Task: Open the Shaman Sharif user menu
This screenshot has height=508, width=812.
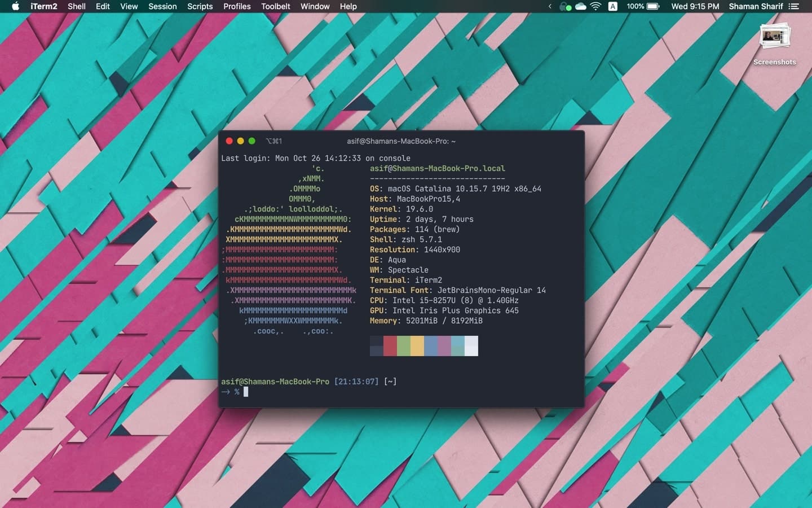Action: click(756, 6)
